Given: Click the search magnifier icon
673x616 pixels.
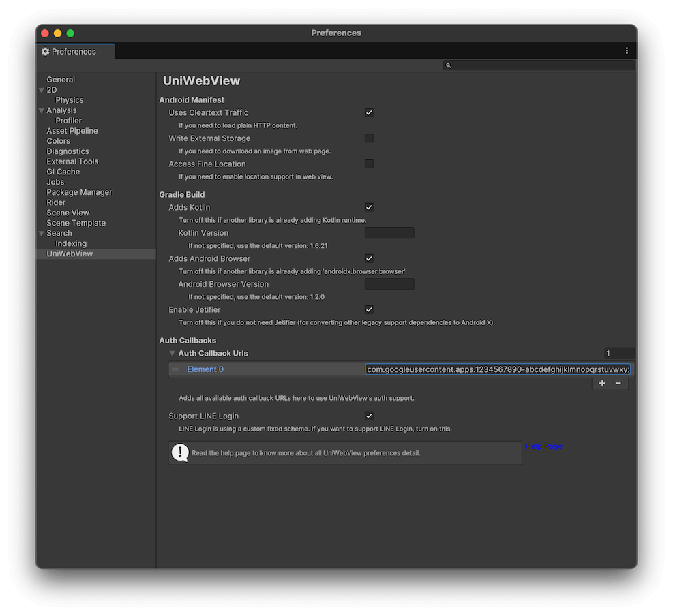Looking at the screenshot, I should (x=449, y=65).
